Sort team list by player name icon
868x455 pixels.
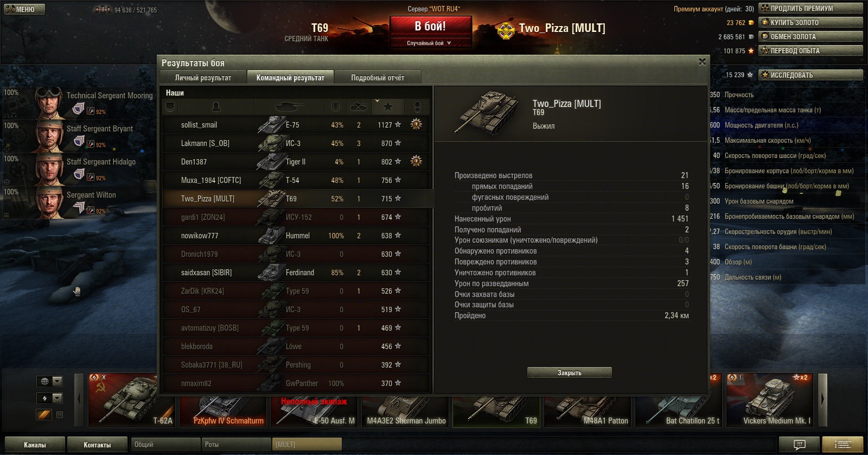pos(216,107)
